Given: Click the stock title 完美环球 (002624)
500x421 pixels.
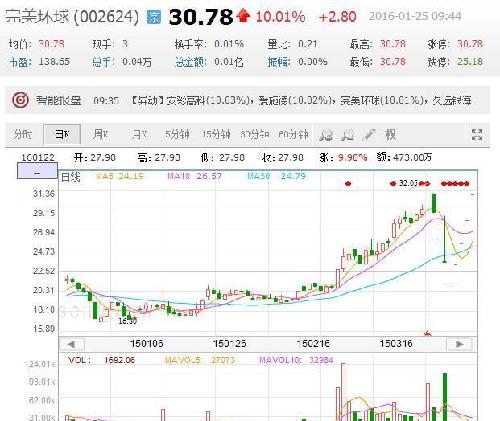Looking at the screenshot, I should point(72,17).
